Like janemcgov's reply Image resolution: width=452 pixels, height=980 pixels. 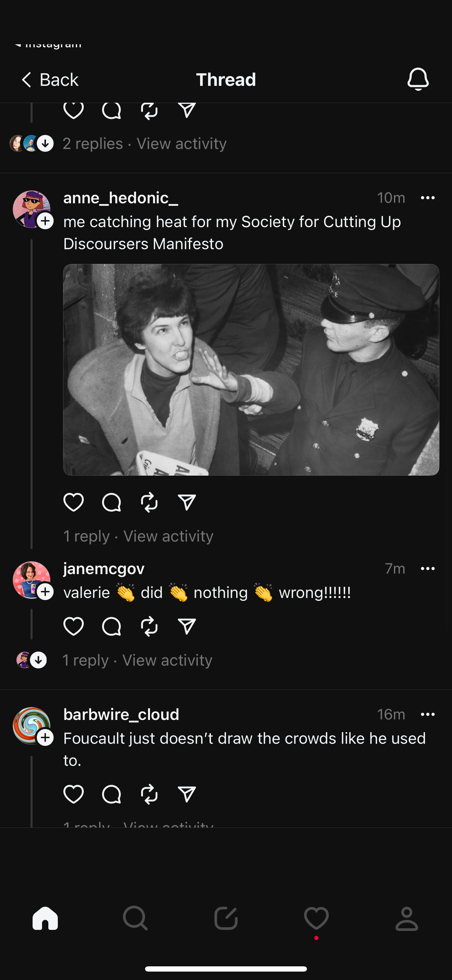tap(74, 626)
